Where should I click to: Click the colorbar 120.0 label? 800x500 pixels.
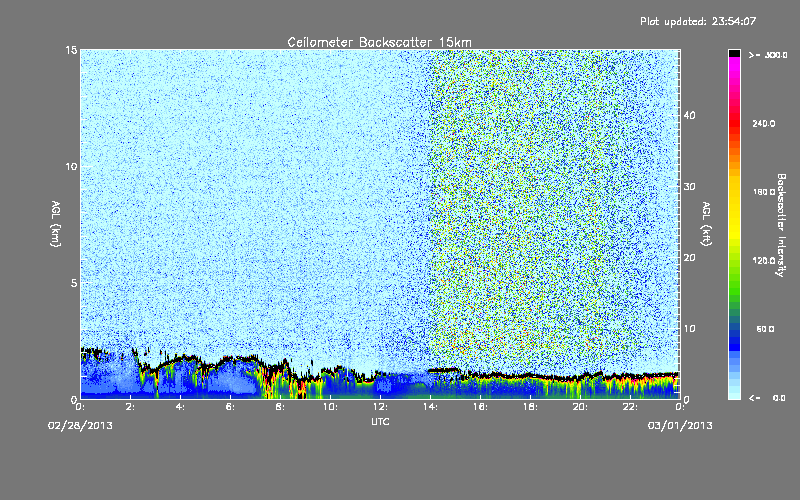click(x=764, y=261)
